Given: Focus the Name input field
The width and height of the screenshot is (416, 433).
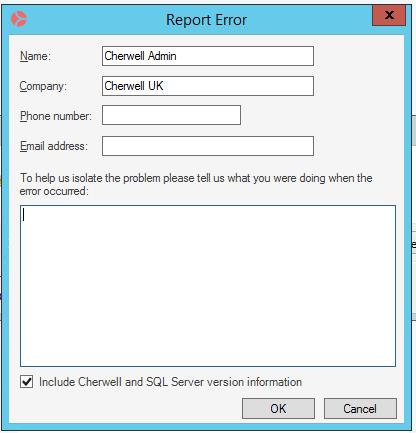Looking at the screenshot, I should (x=208, y=56).
